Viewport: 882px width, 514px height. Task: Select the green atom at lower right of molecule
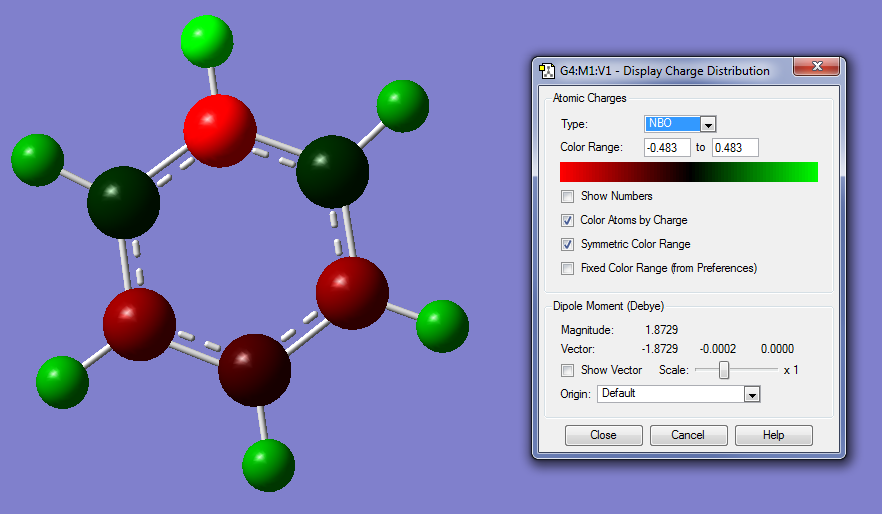[442, 326]
